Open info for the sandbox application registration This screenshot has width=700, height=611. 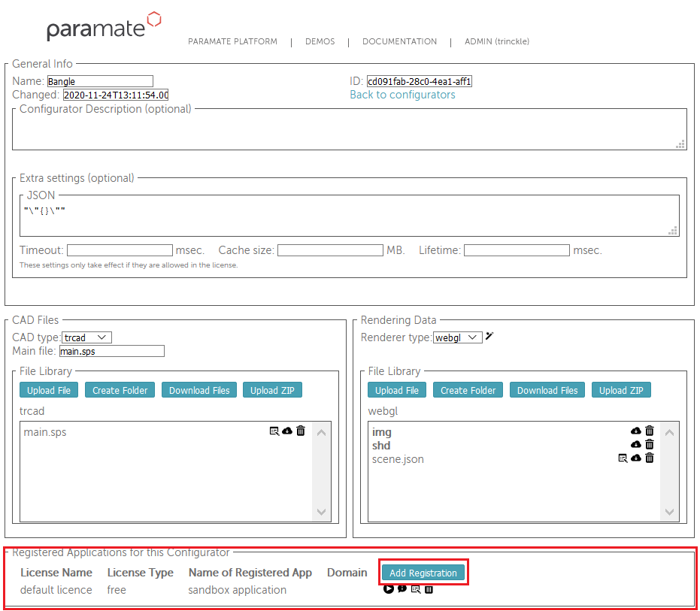click(402, 588)
